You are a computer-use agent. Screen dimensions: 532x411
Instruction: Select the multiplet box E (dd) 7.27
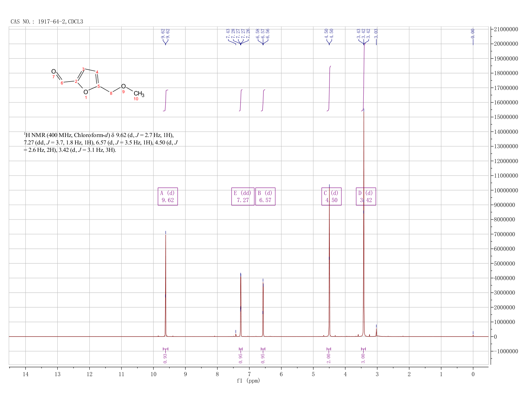(243, 196)
